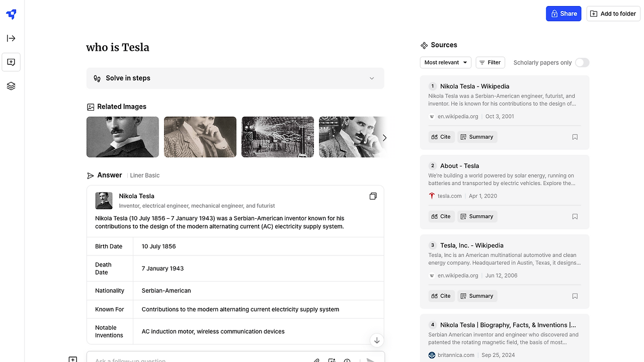The width and height of the screenshot is (644, 362).
Task: Summarize the Tesla, Inc. - Wikipedia source
Action: pos(477,296)
